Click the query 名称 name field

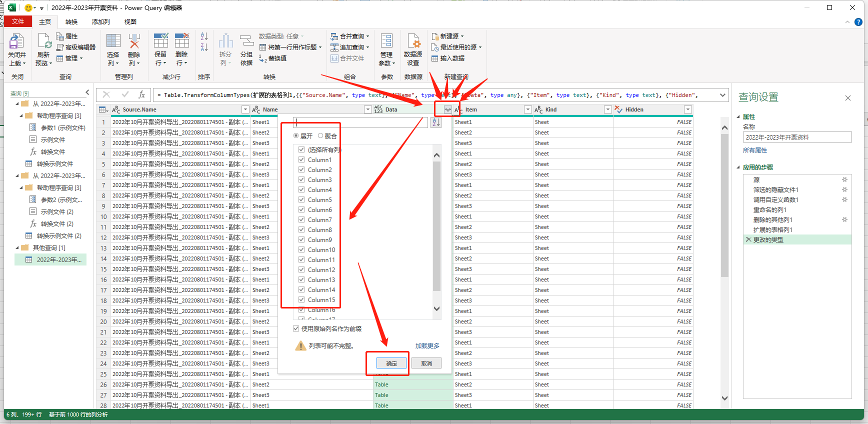tap(797, 137)
